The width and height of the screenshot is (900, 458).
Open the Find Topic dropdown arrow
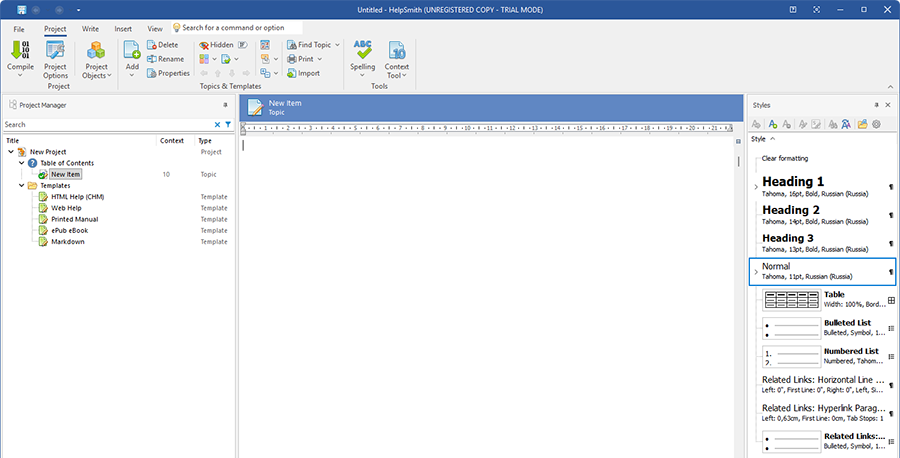pos(337,45)
